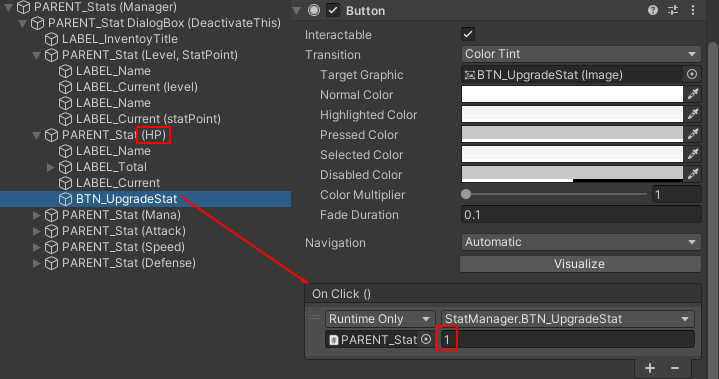
Task: Collapse PARENT_Stats (Manager) tree node
Action: pos(8,7)
